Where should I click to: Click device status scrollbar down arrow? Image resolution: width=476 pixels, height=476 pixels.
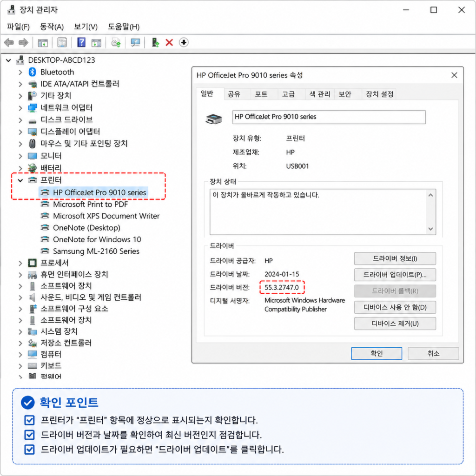pyautogui.click(x=430, y=229)
